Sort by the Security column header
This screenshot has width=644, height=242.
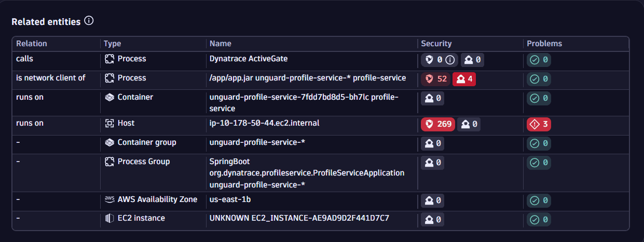tap(436, 44)
